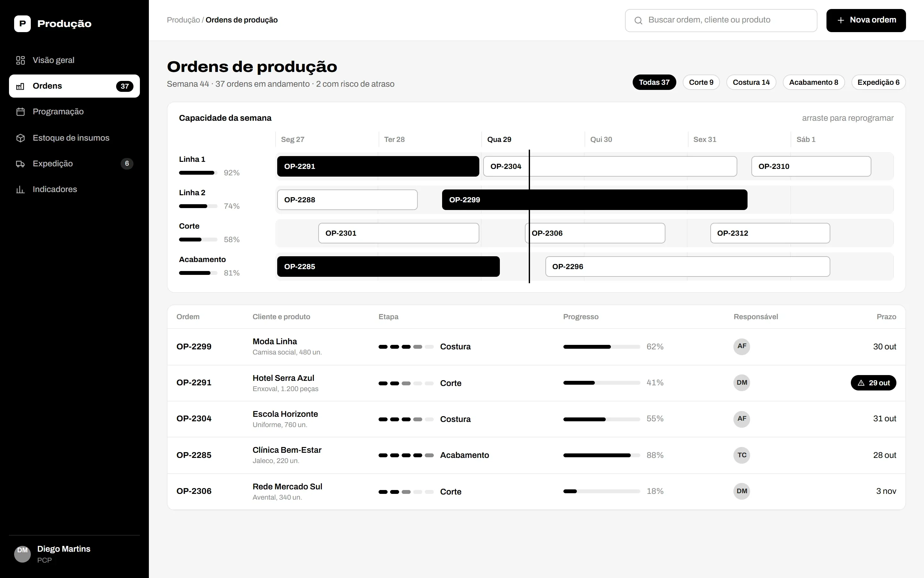The width and height of the screenshot is (924, 578).
Task: Click Linha 1 capacity bar 92%
Action: pyautogui.click(x=198, y=173)
